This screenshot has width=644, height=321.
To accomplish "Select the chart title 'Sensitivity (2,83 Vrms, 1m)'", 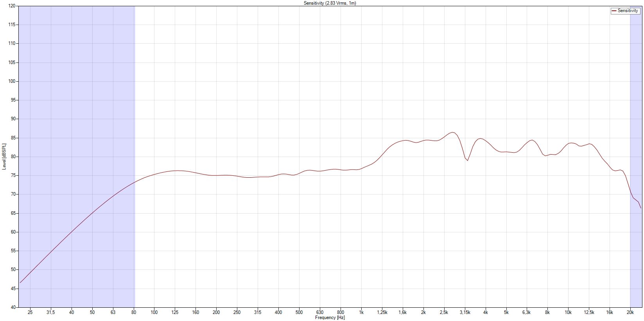I will point(330,3).
